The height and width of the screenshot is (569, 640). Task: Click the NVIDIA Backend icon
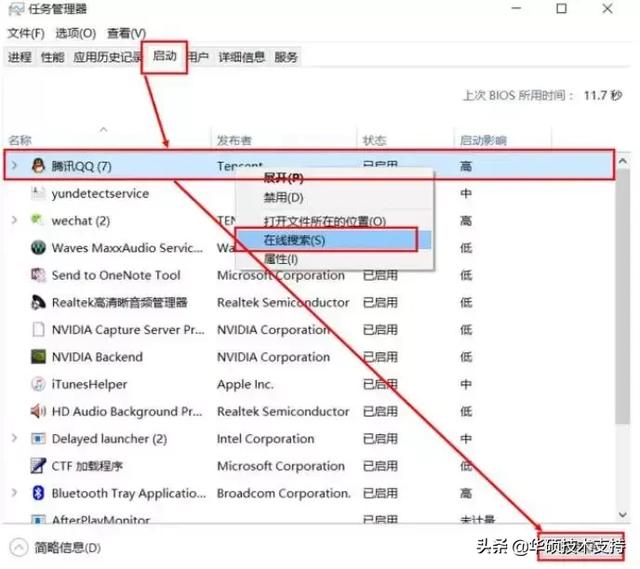38,357
